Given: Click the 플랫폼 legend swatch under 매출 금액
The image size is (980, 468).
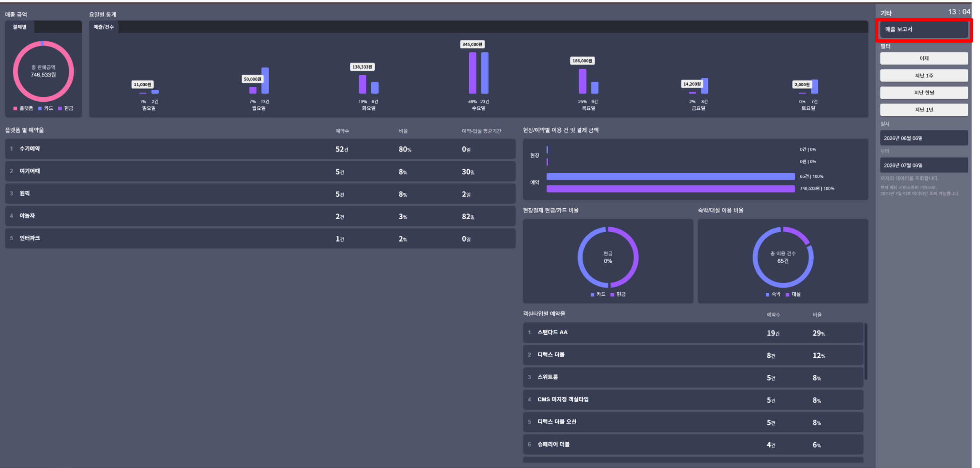Looking at the screenshot, I should pos(15,108).
